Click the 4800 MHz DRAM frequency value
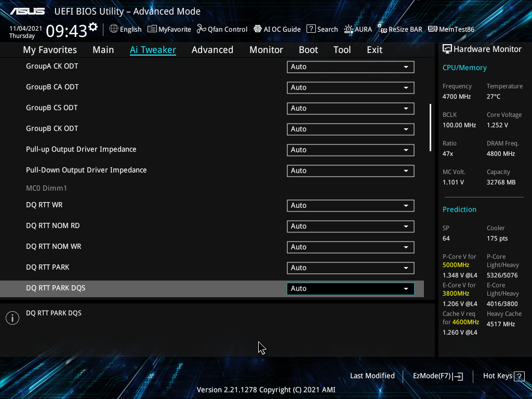Image resolution: width=532 pixels, height=399 pixels. coord(501,154)
